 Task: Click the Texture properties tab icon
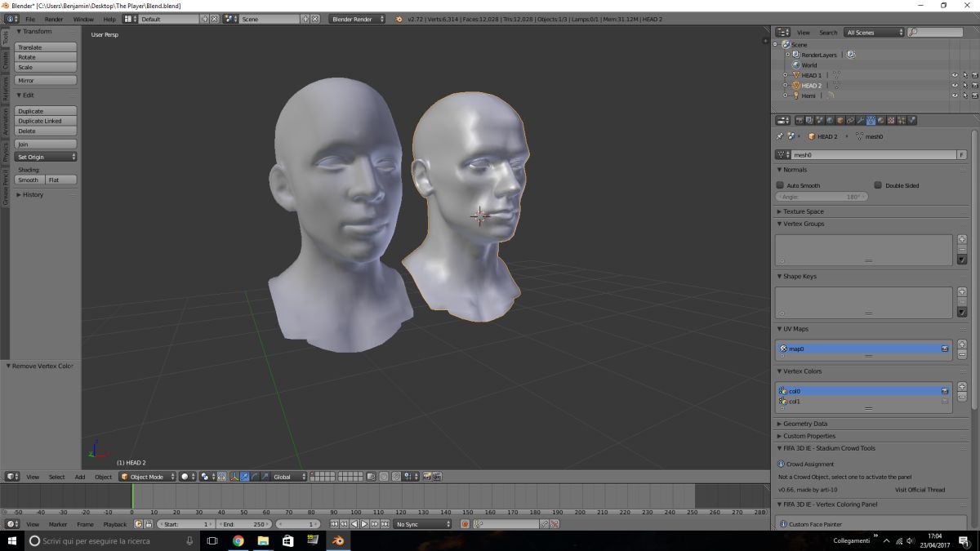point(891,121)
